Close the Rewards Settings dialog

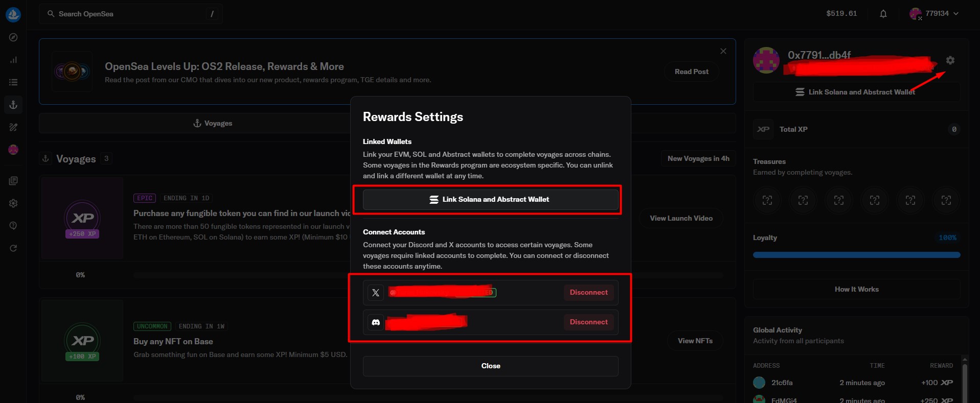pos(490,366)
